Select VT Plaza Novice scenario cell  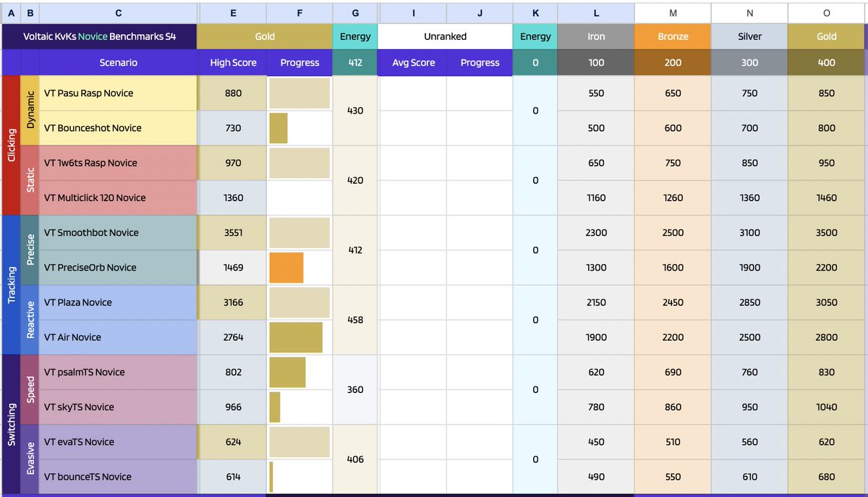pyautogui.click(x=118, y=302)
